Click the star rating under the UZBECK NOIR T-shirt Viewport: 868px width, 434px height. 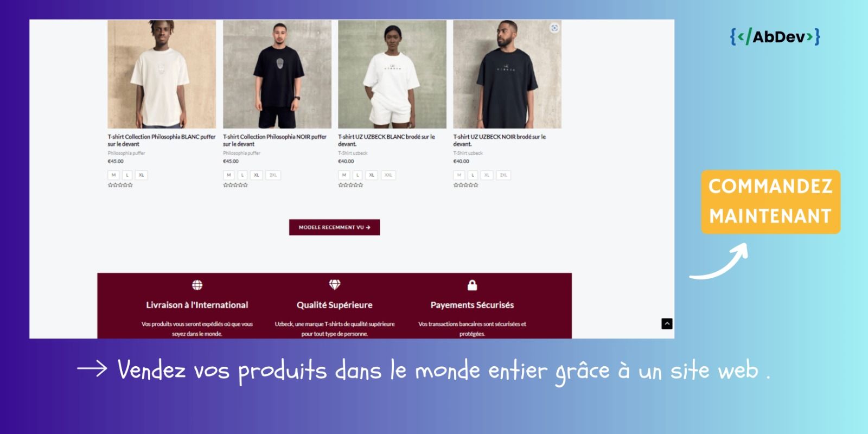coord(465,185)
